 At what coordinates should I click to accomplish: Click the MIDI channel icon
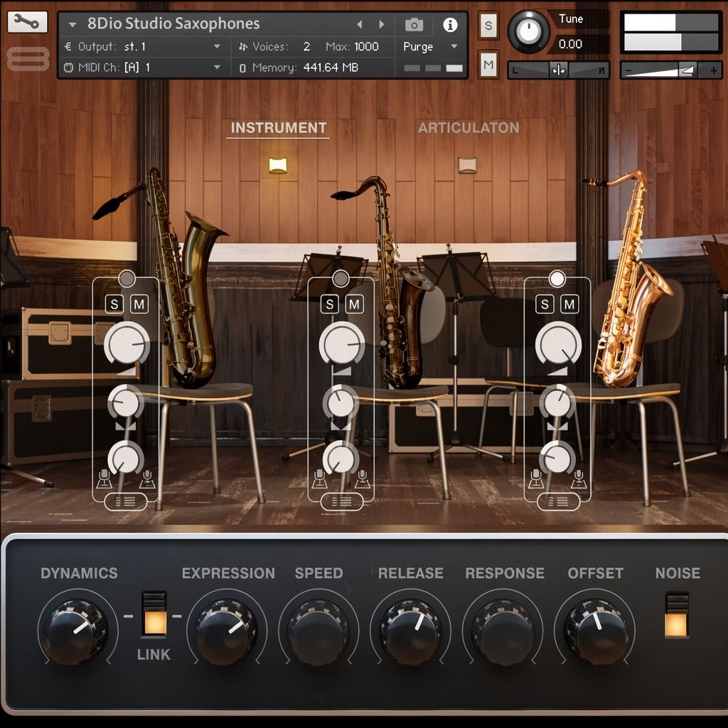(x=68, y=68)
